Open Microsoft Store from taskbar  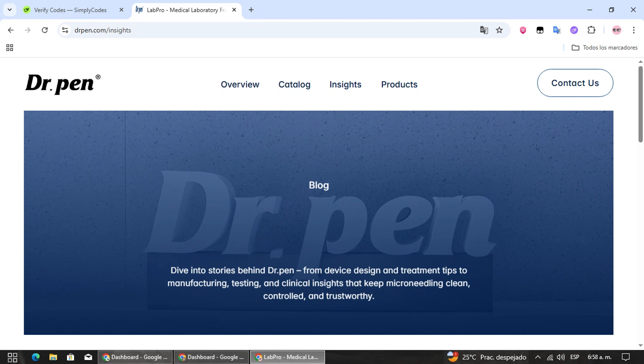click(71, 357)
